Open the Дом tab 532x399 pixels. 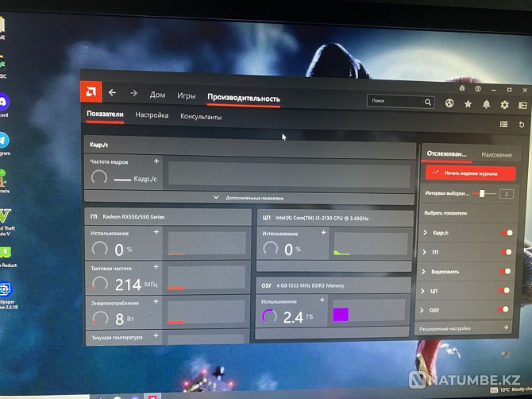point(157,95)
